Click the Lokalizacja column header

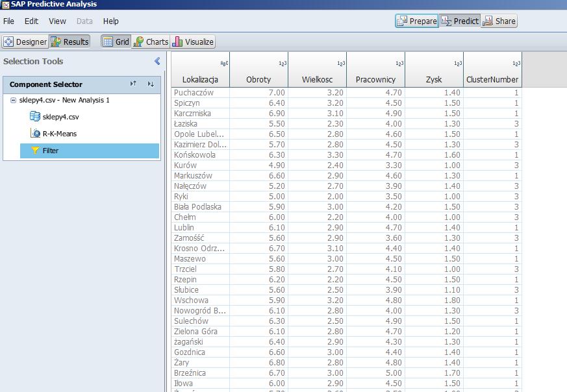pyautogui.click(x=200, y=69)
